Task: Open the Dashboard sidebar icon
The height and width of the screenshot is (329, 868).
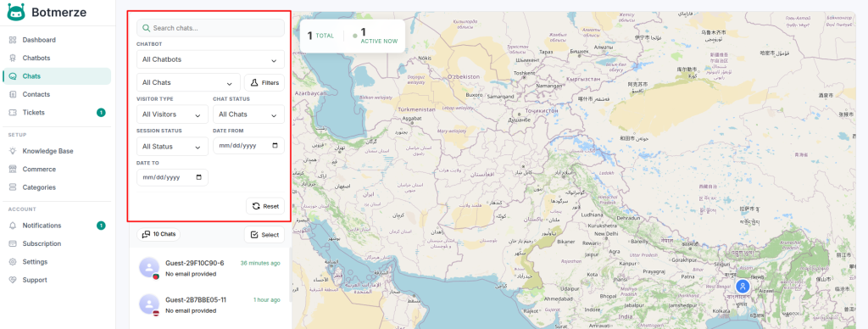Action: pos(13,40)
